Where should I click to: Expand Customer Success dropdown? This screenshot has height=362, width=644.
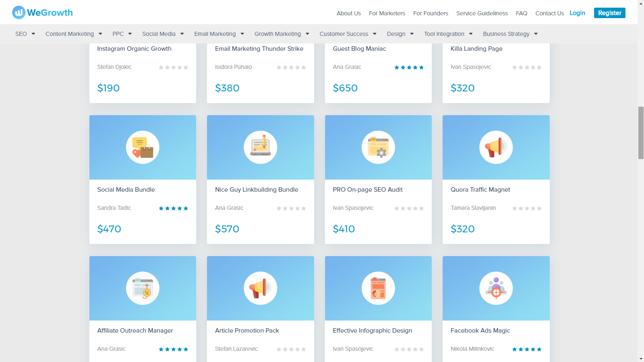[348, 34]
